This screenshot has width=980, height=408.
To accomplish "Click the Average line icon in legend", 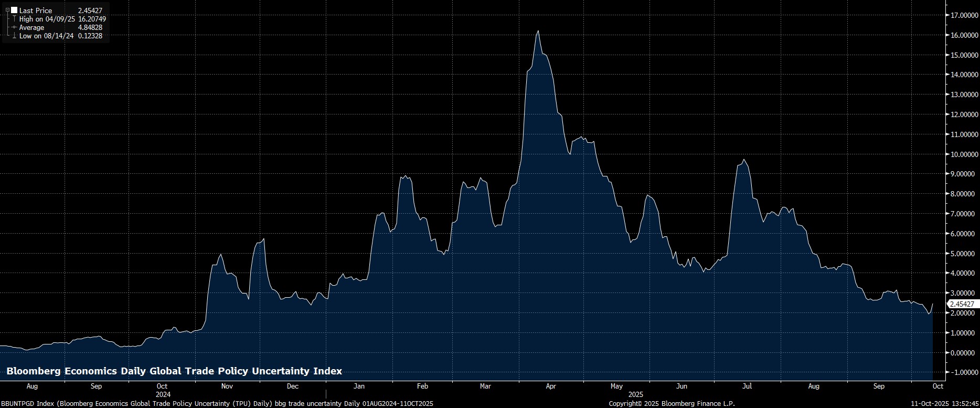I will (14, 27).
